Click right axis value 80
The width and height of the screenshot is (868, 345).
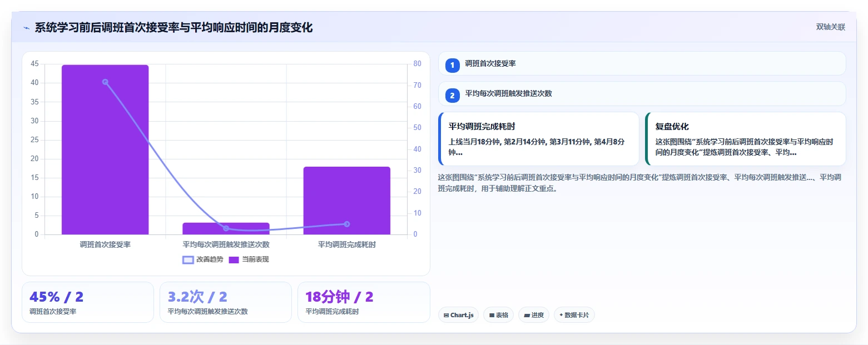418,64
